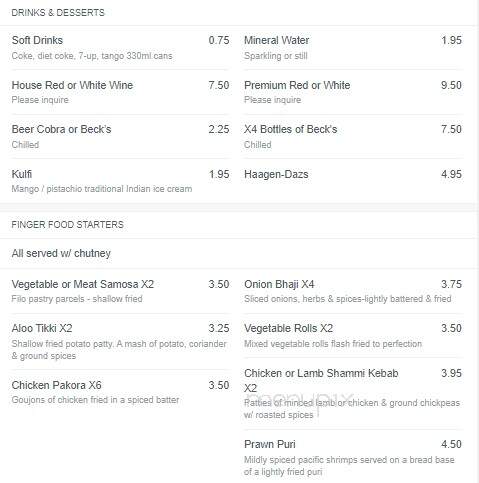Open the Mineral Water item
This screenshot has width=479, height=483.
point(353,48)
